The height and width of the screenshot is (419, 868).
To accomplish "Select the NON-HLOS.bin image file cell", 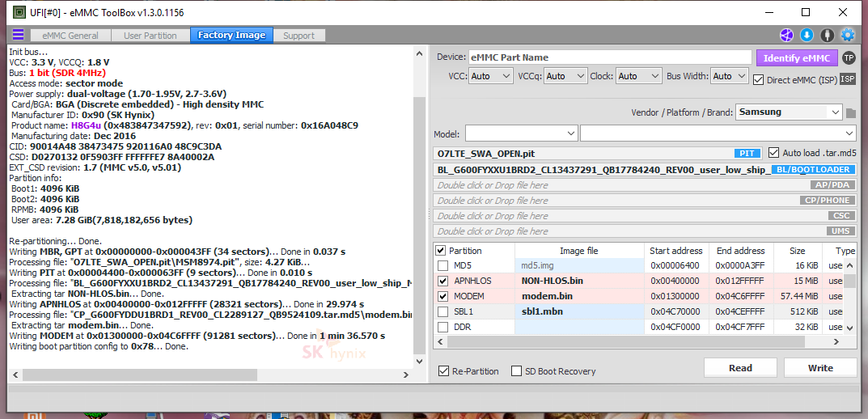I will [x=579, y=281].
